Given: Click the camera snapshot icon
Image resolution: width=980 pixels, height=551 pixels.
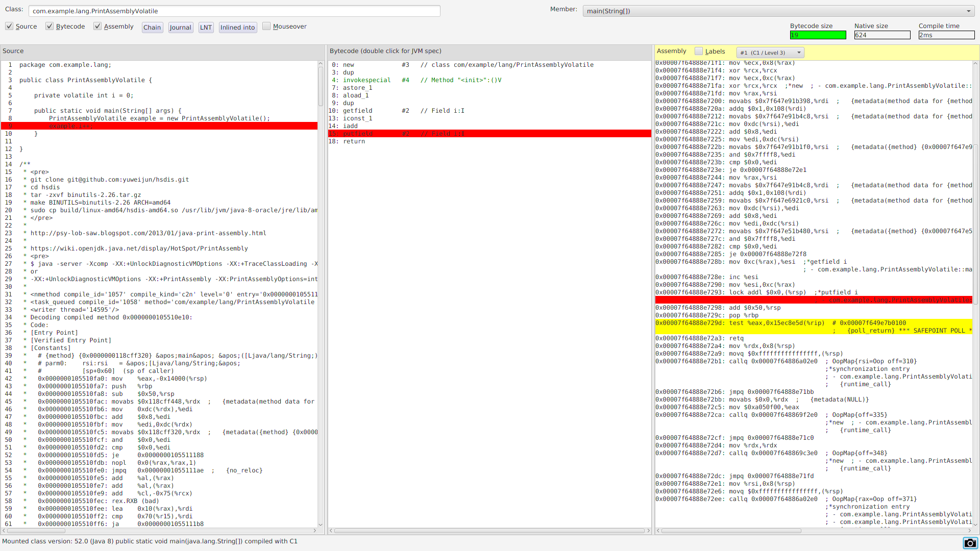Looking at the screenshot, I should click(970, 543).
